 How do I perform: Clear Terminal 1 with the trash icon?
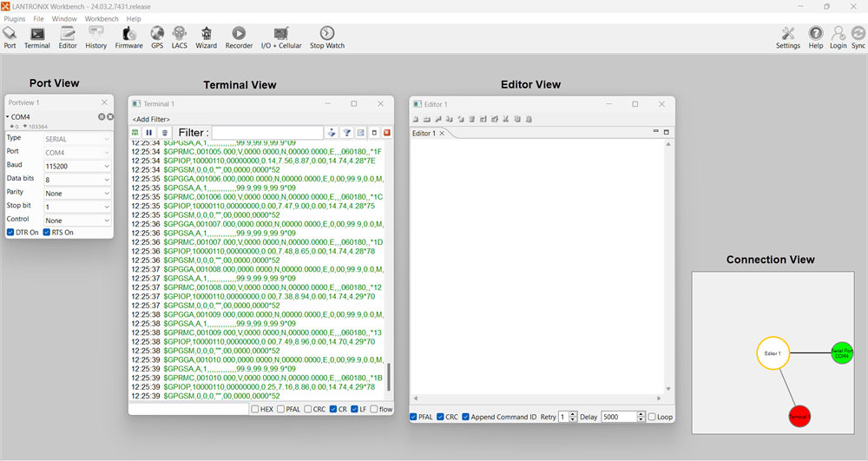(164, 133)
